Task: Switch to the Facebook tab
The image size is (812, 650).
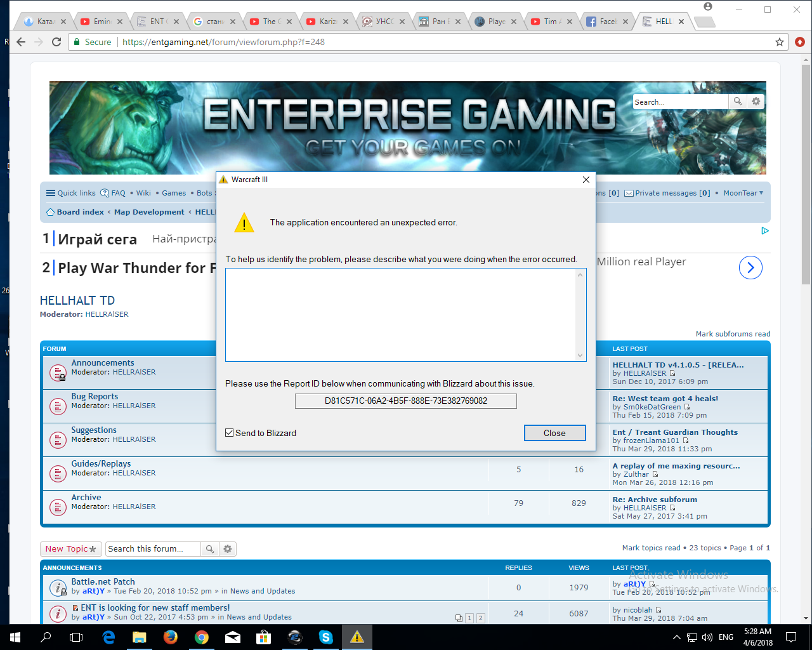Action: point(606,21)
